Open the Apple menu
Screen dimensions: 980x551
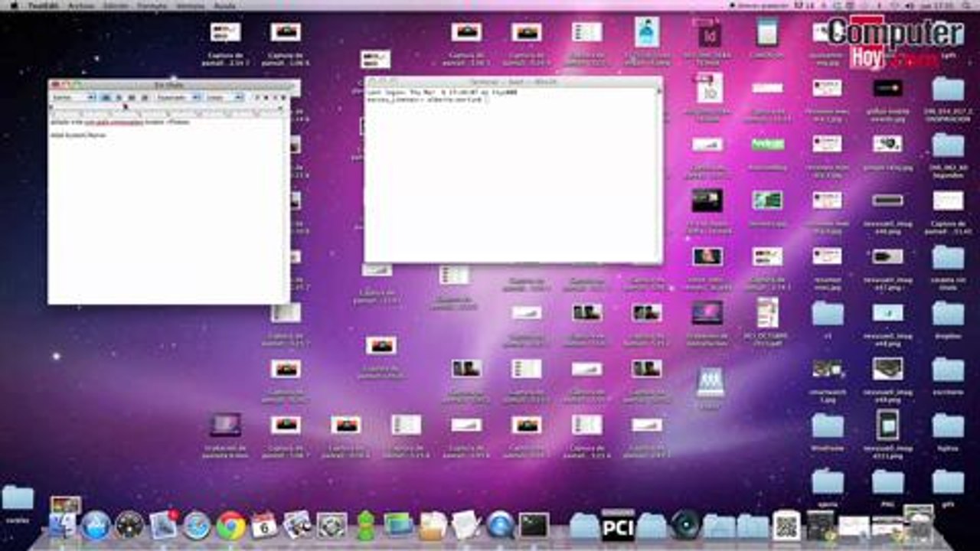[x=15, y=5]
